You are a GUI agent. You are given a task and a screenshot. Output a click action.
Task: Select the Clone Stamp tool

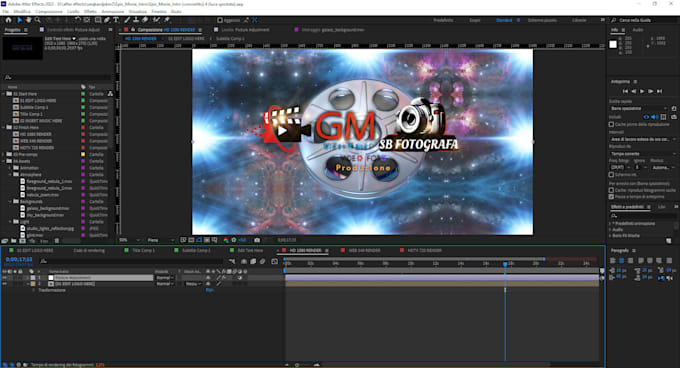coord(136,20)
